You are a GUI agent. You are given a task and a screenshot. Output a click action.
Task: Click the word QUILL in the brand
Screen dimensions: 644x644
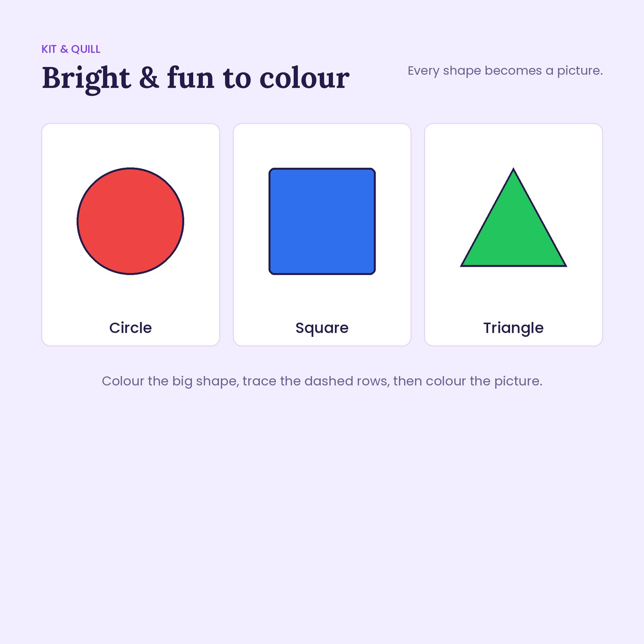point(86,49)
